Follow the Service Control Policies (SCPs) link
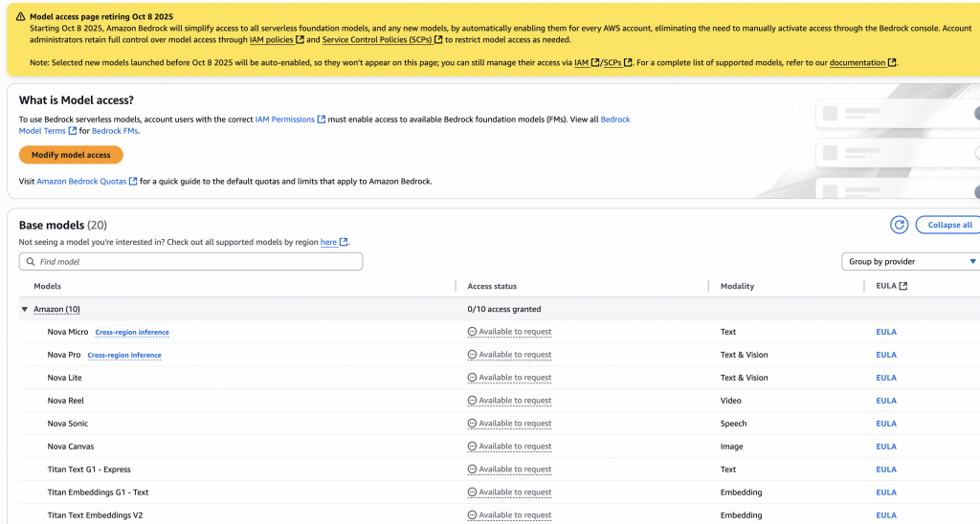The width and height of the screenshot is (980, 524). tap(377, 40)
